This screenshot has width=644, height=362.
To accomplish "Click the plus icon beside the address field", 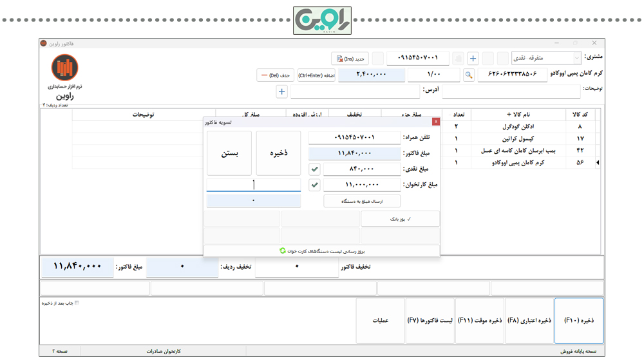I will pyautogui.click(x=281, y=92).
